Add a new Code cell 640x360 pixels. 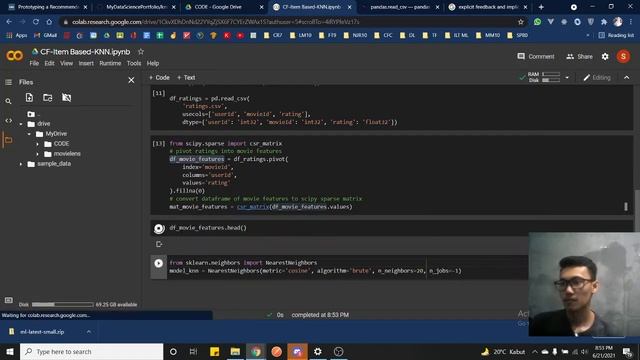tap(159, 77)
